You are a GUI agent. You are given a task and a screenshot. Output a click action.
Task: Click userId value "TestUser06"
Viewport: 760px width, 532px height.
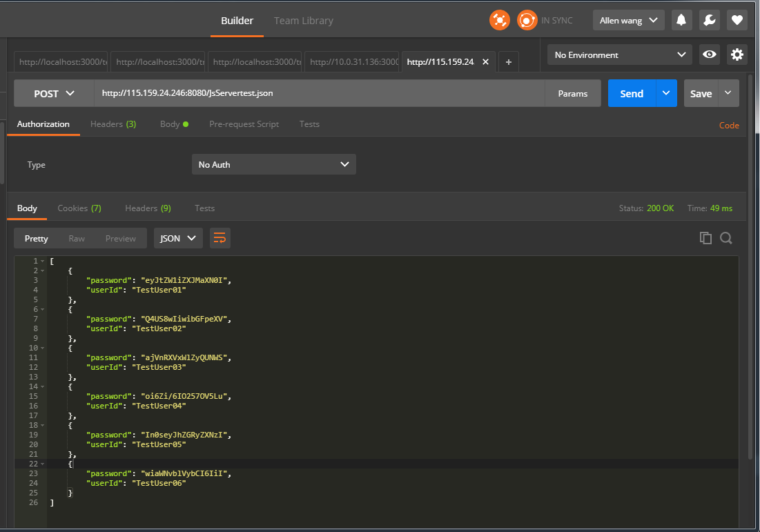159,483
